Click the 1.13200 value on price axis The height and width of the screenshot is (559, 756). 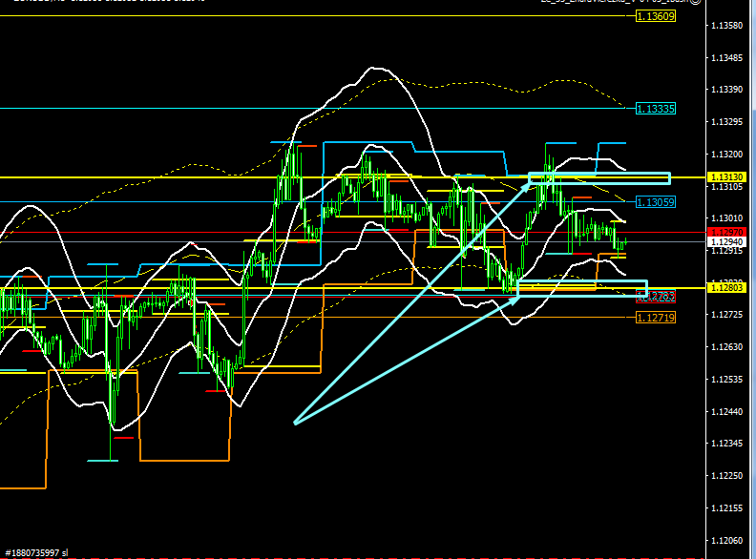pyautogui.click(x=727, y=155)
